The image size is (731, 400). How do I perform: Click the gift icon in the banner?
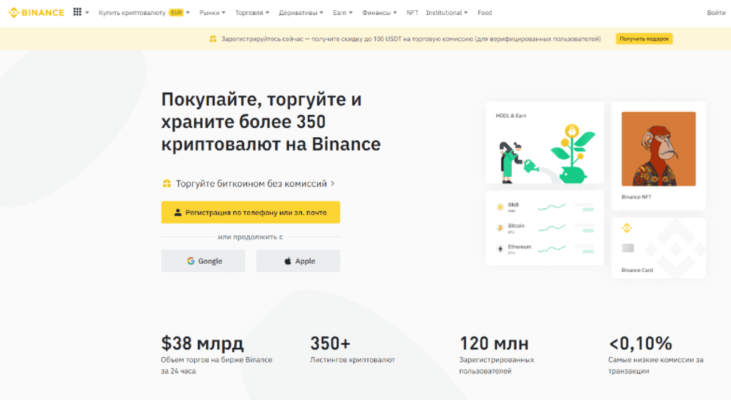[x=213, y=39]
